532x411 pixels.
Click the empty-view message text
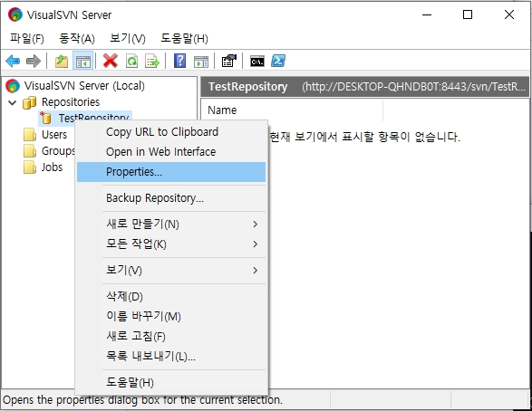click(364, 137)
